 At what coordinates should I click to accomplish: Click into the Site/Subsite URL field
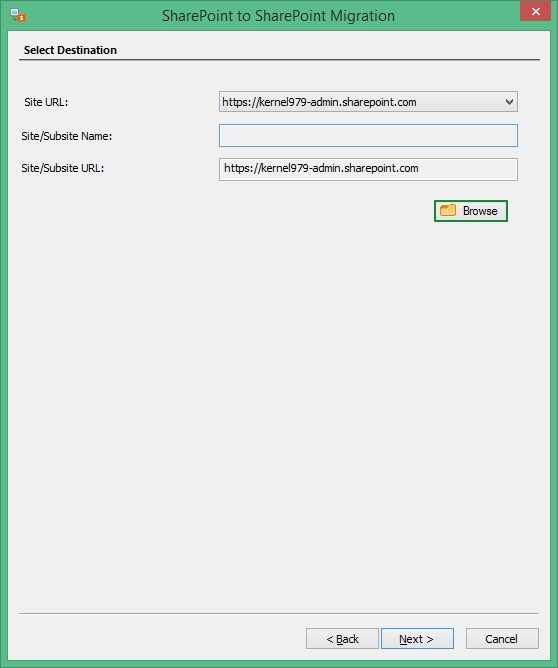368,169
